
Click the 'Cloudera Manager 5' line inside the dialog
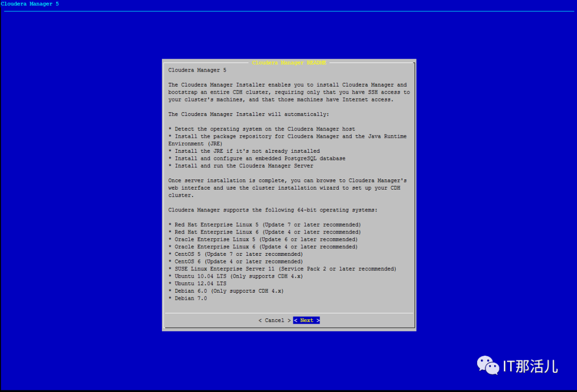[x=197, y=70]
